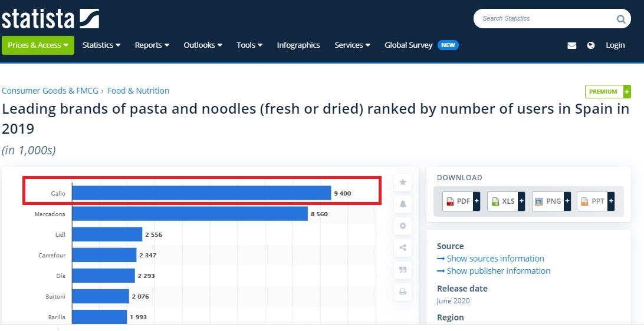Screen dimensions: 644x331
Task: Click the June 2020 release date text
Action: tap(453, 300)
